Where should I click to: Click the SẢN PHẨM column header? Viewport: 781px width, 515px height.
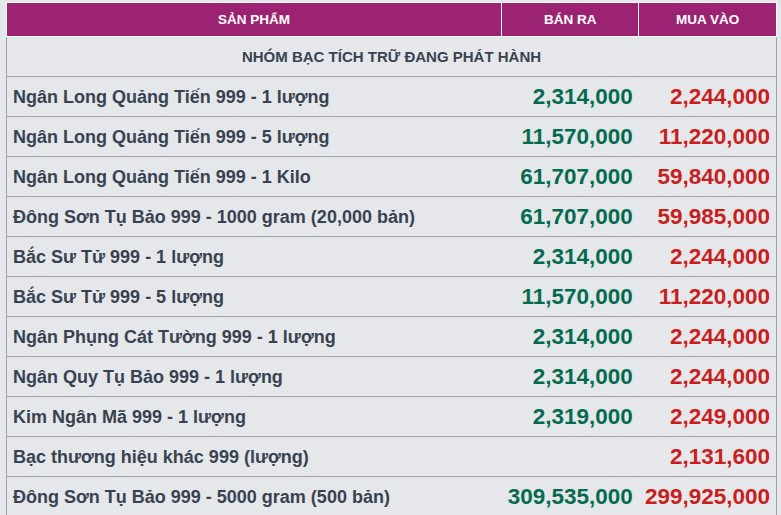pyautogui.click(x=254, y=19)
